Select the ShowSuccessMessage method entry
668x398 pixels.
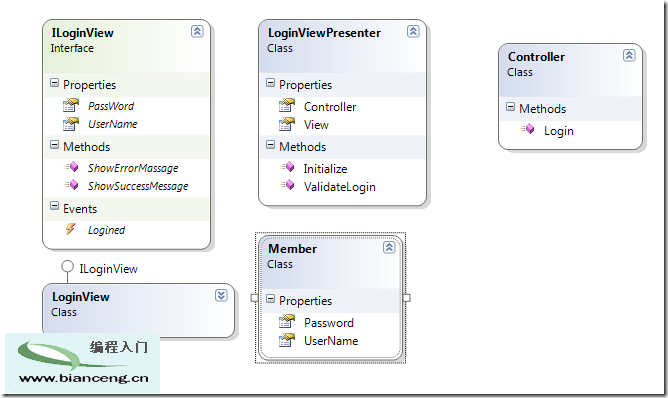point(138,186)
